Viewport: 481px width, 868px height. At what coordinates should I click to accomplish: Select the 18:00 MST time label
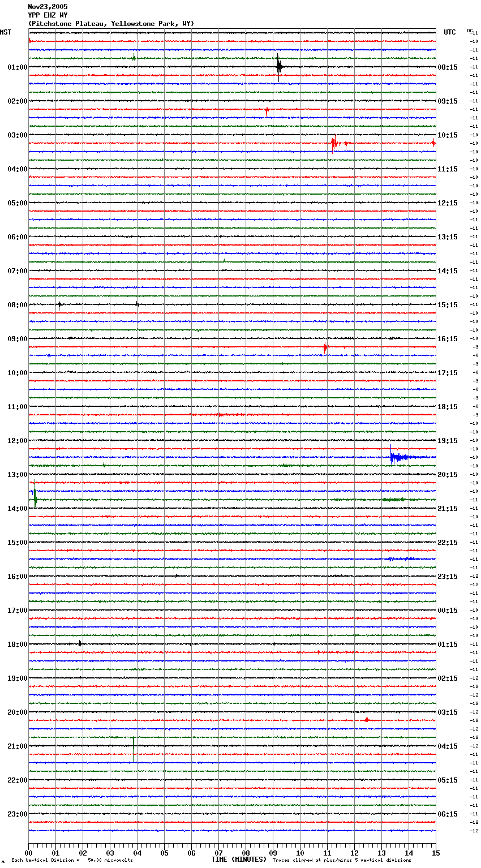coord(18,644)
